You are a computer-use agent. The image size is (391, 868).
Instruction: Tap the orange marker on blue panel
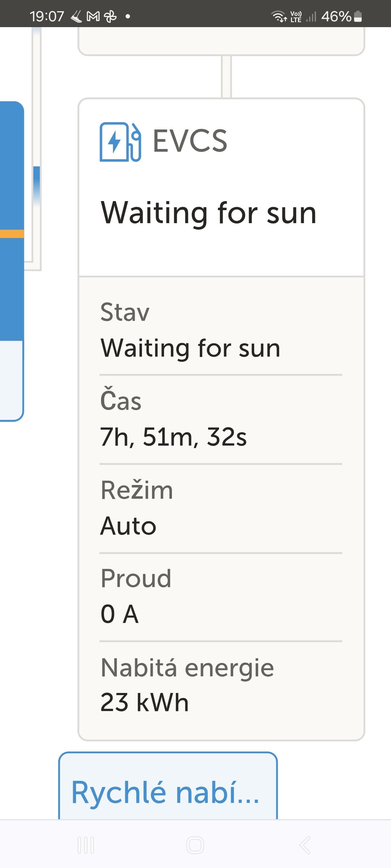[12, 234]
